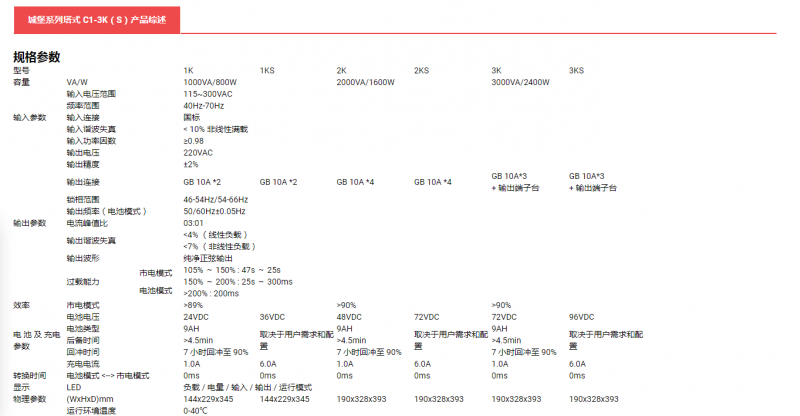Image resolution: width=800 pixels, height=416 pixels.
Task: Click the 电流峰值比 label
Action: pyautogui.click(x=87, y=223)
